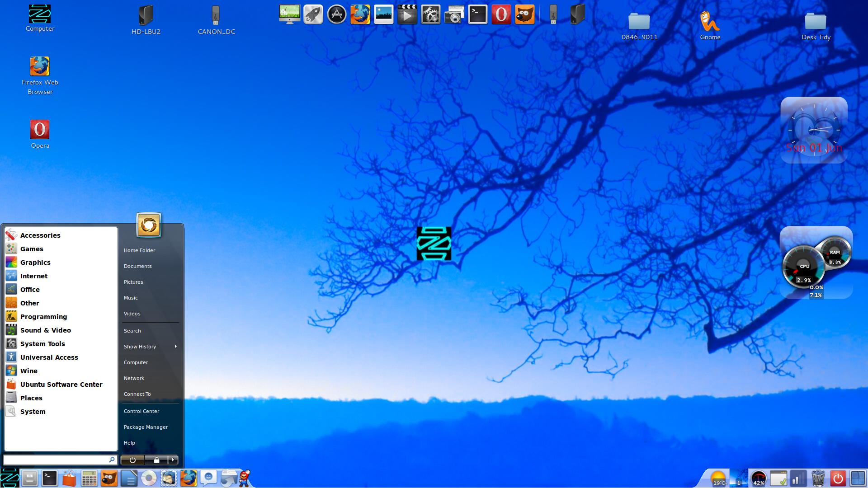
Task: Select the System Tools menu entry
Action: click(x=42, y=344)
